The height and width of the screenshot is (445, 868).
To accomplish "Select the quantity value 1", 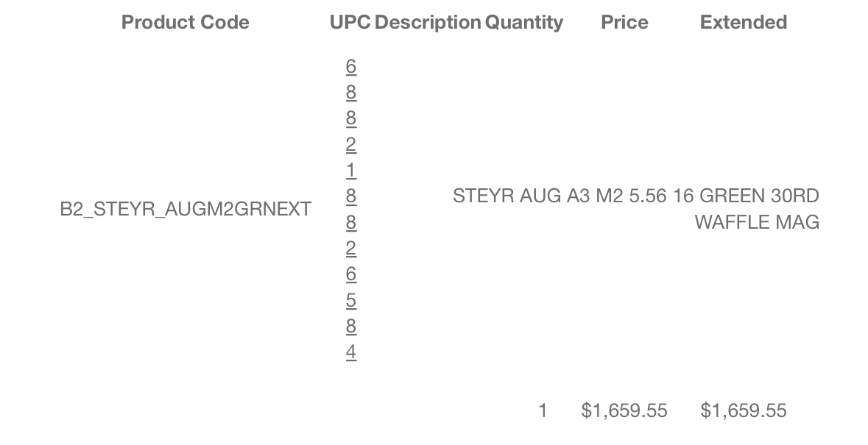I will [x=543, y=410].
